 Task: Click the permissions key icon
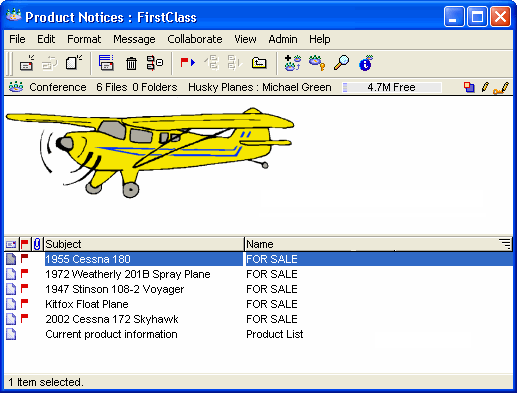317,63
